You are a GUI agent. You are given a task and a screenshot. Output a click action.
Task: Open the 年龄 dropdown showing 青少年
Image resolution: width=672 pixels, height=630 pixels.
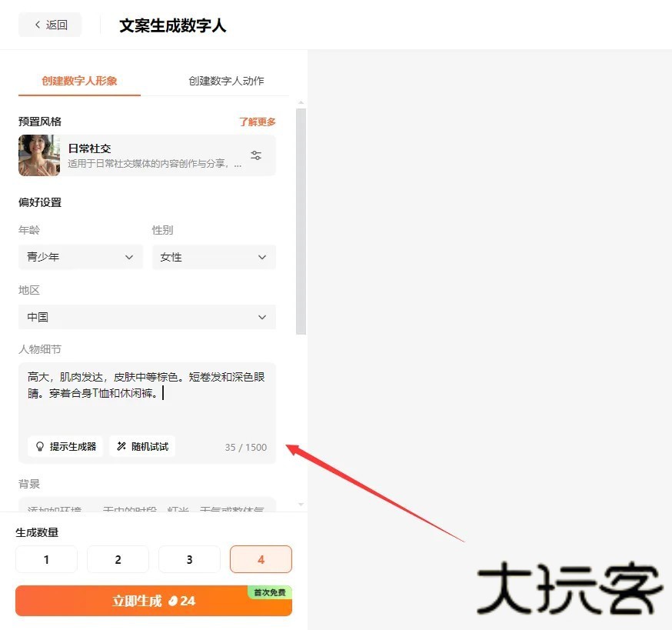(x=80, y=257)
